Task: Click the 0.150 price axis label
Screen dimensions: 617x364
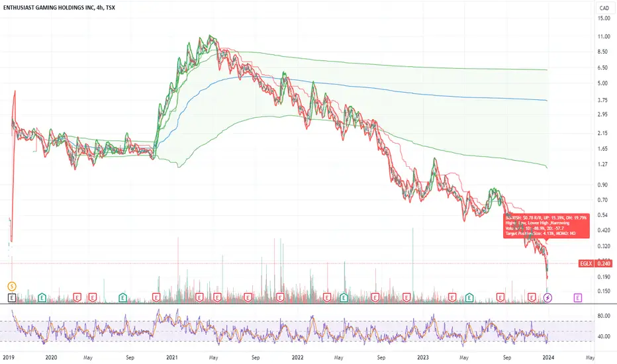Action: tap(604, 291)
